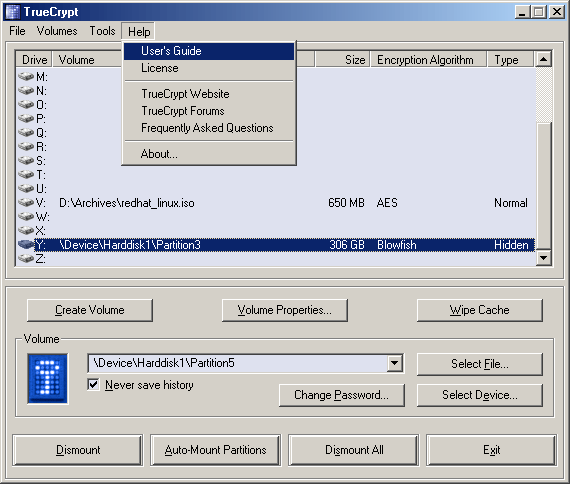Choose License from Help menu
Viewport: 570px width, 484px height.
pos(209,68)
